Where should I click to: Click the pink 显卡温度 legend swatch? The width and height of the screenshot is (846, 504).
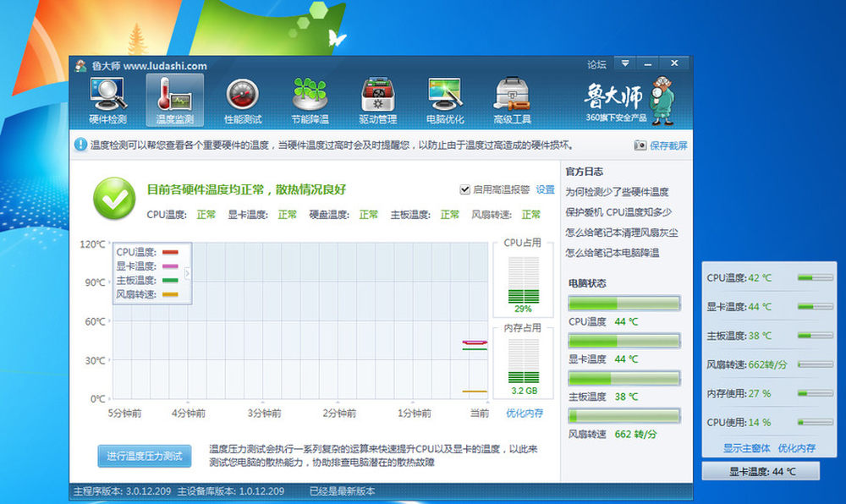coord(170,266)
